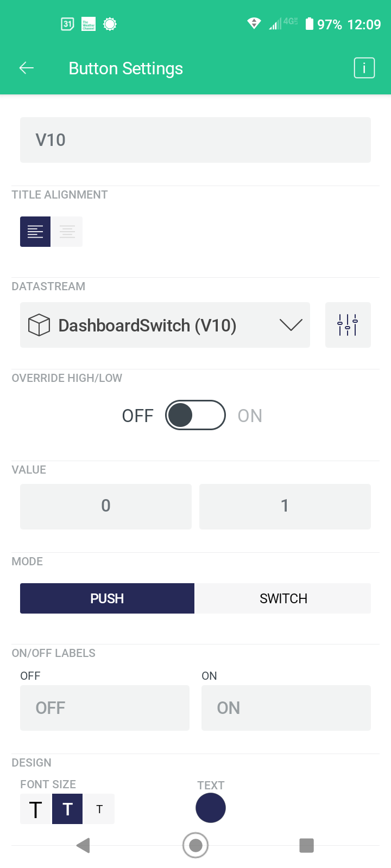
Task: Tap the Android home navigation button
Action: click(x=195, y=845)
